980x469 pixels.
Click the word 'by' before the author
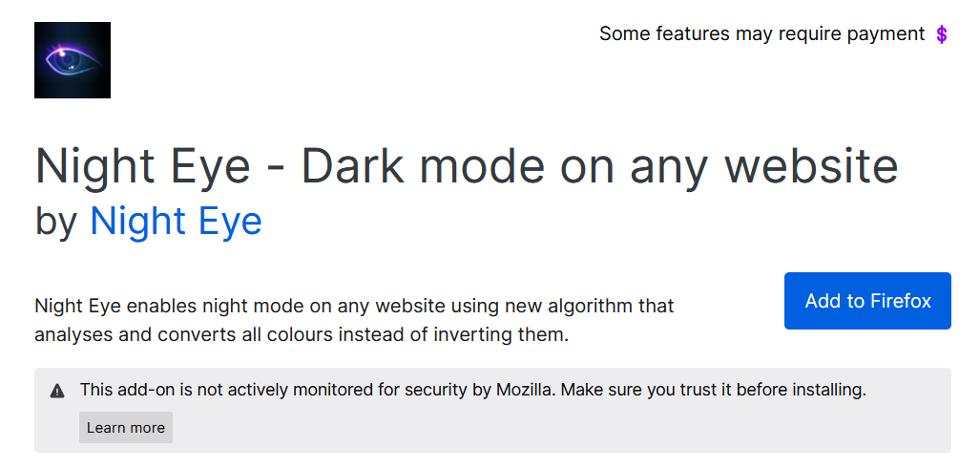pos(55,222)
